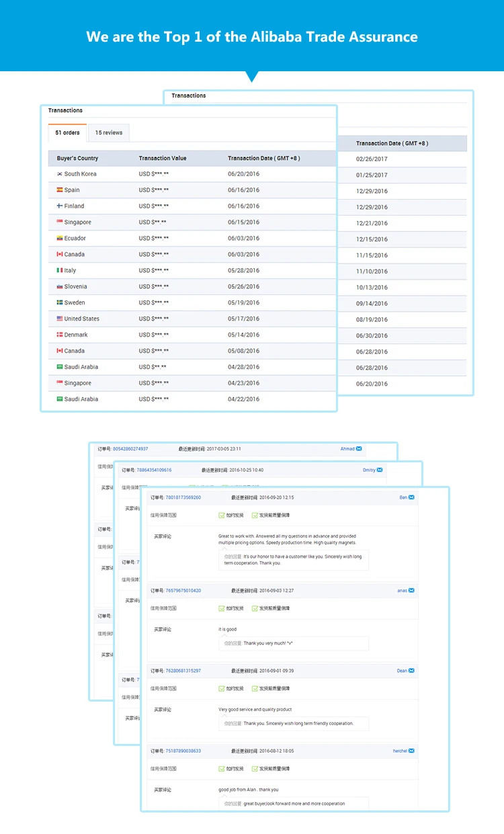Screen dimensions: 504x834
Task: Click the 05/28/2016 date in Italy row
Action: tap(243, 271)
